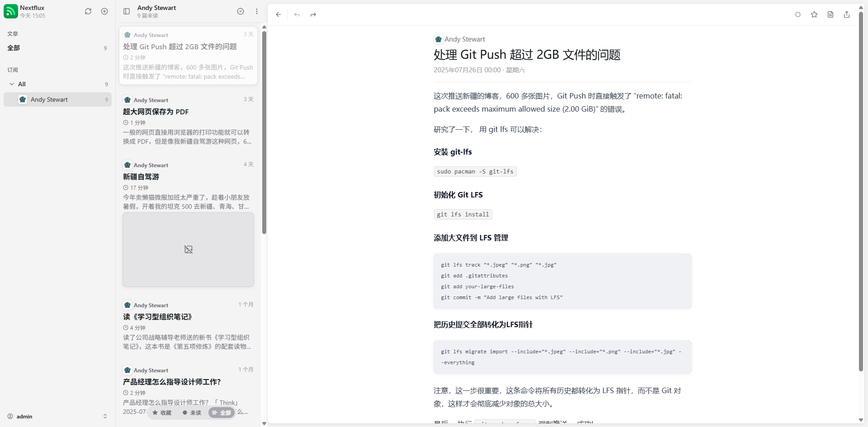Filter list by 收藏 starred
Screen dimensions: 868x427
click(x=162, y=413)
